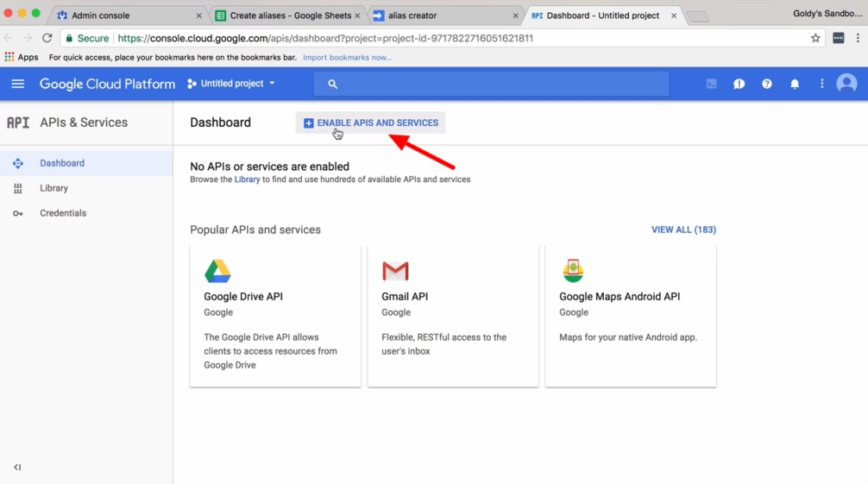Click the Google Drive triangle logo
868x484 pixels.
click(217, 271)
